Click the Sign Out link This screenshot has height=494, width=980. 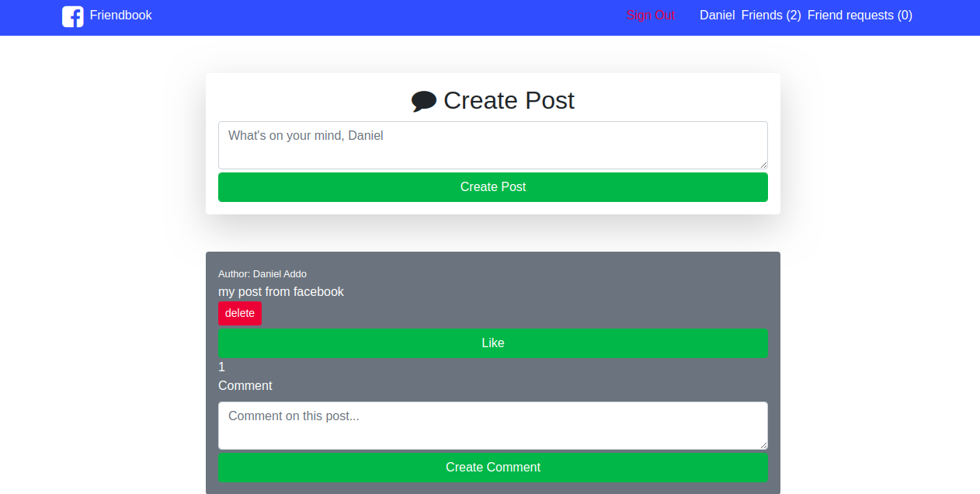651,16
